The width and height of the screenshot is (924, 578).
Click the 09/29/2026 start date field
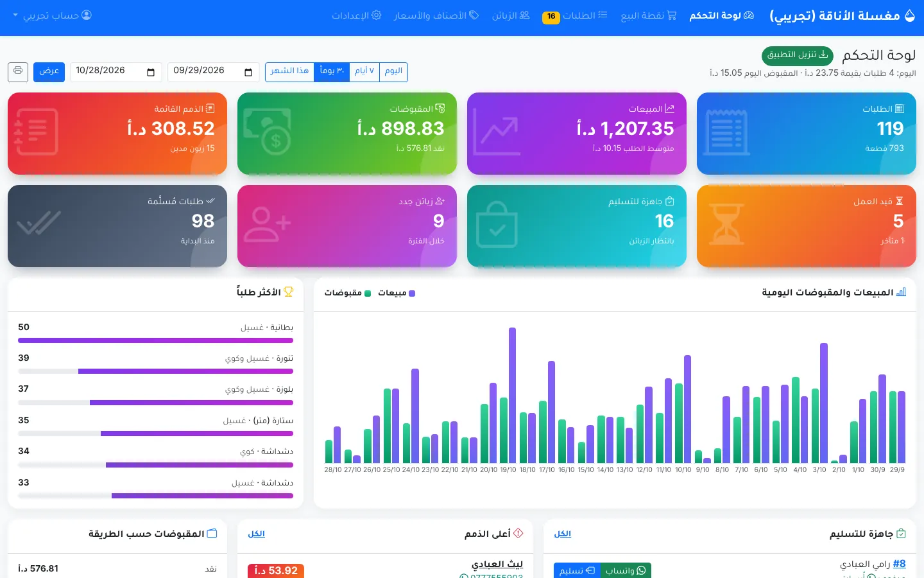coord(213,72)
